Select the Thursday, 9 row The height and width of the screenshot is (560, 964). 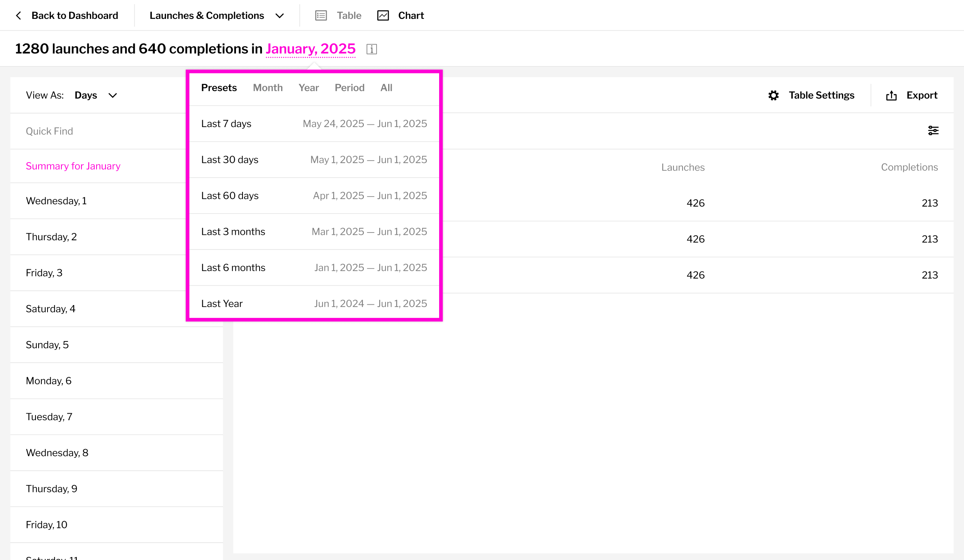click(x=117, y=488)
